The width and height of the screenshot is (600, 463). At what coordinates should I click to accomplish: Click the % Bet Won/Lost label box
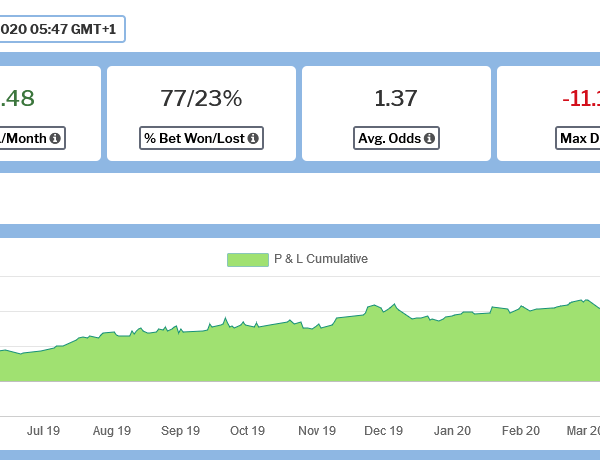pyautogui.click(x=201, y=138)
